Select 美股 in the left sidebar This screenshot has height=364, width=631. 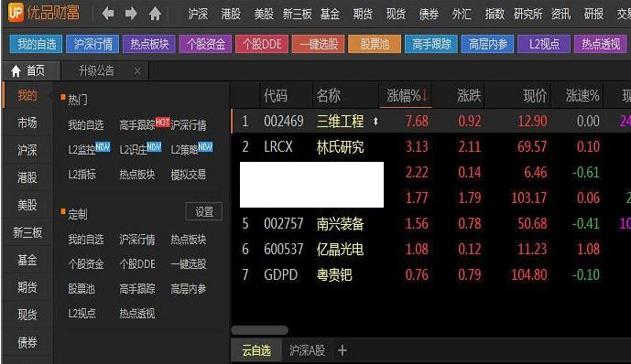tap(27, 205)
